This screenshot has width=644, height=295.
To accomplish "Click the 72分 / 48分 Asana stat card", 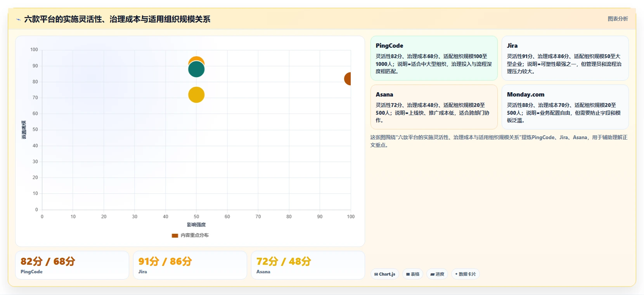I will tap(308, 265).
